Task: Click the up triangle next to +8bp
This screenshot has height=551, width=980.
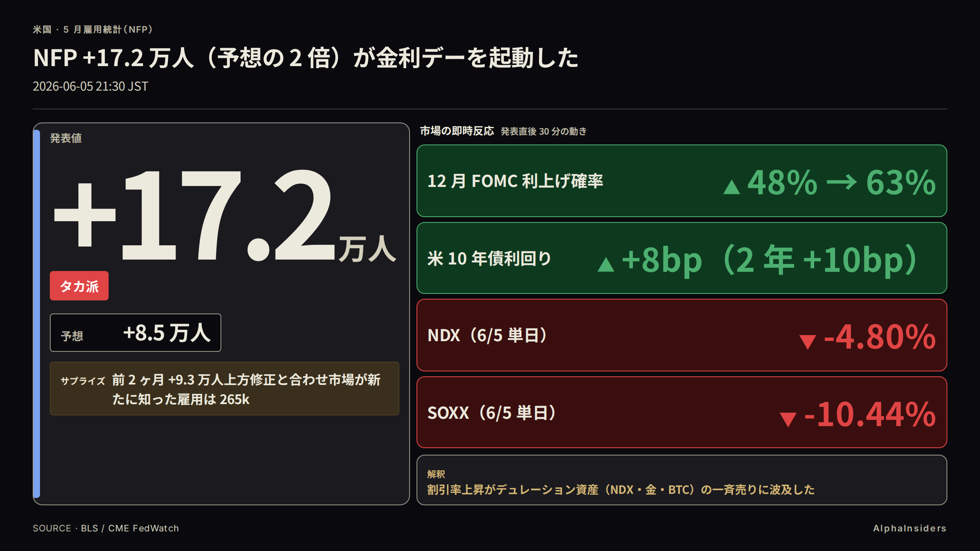Action: point(606,264)
